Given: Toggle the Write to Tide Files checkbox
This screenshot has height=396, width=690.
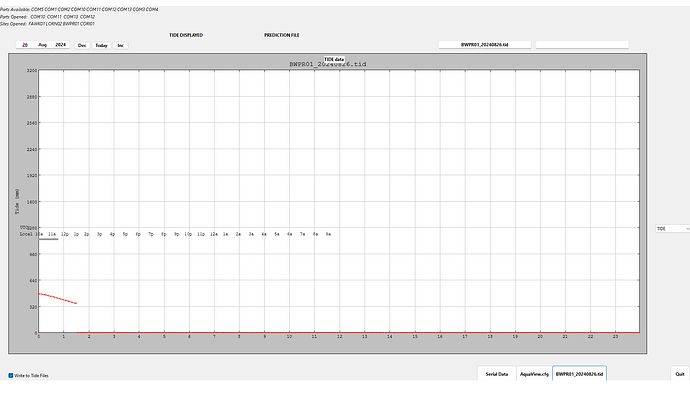Looking at the screenshot, I should 11,375.
